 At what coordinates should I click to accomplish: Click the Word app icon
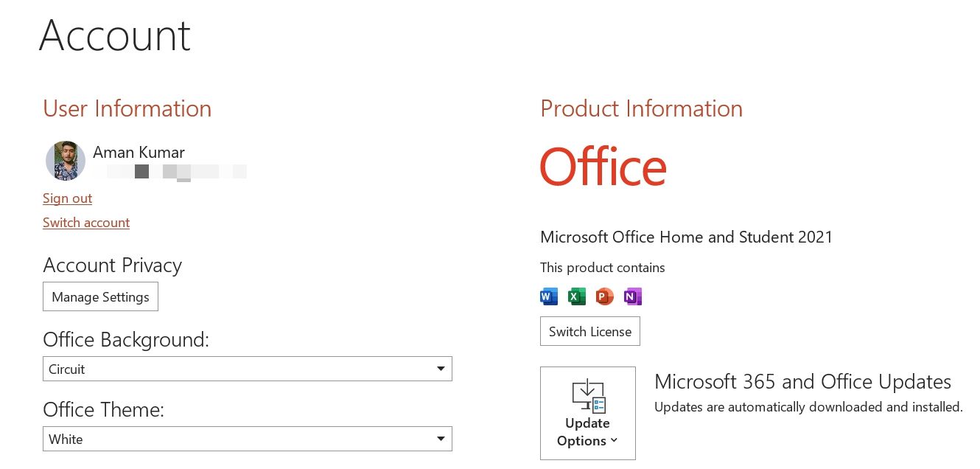pos(549,296)
